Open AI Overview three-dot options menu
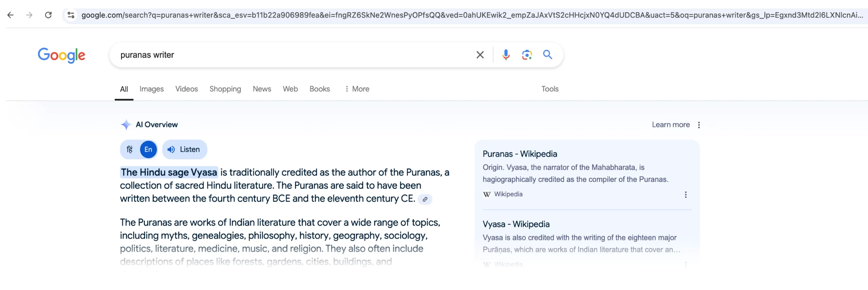The height and width of the screenshot is (290, 868). pyautogui.click(x=699, y=125)
